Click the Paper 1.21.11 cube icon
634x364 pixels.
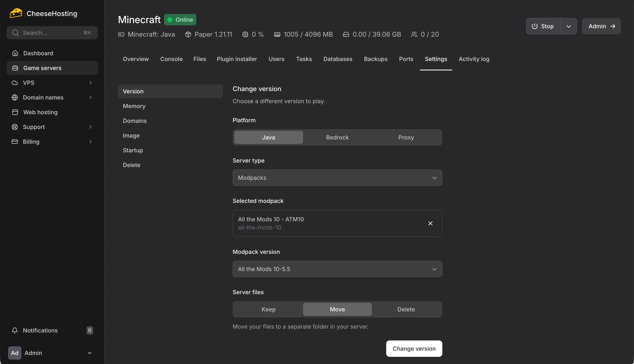coord(188,34)
